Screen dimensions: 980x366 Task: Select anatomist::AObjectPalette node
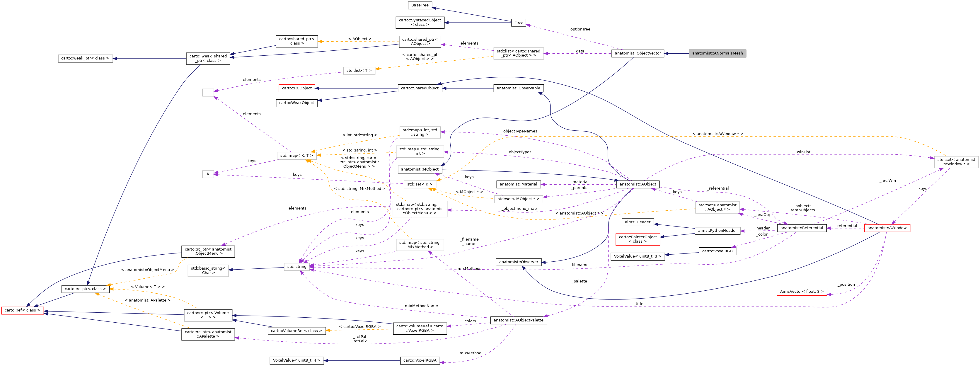pos(519,321)
